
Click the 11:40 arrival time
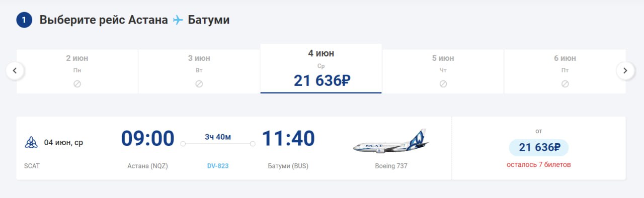click(288, 139)
